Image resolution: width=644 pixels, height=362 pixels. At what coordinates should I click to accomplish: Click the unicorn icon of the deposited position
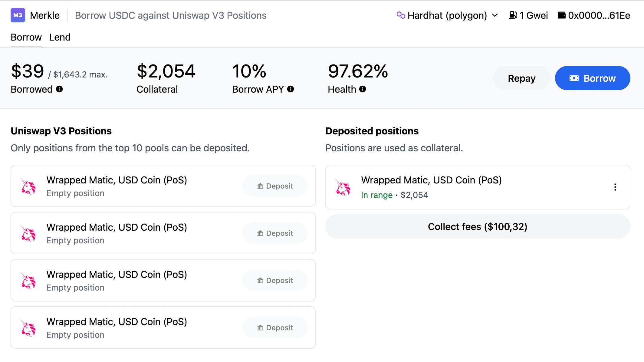pyautogui.click(x=343, y=187)
